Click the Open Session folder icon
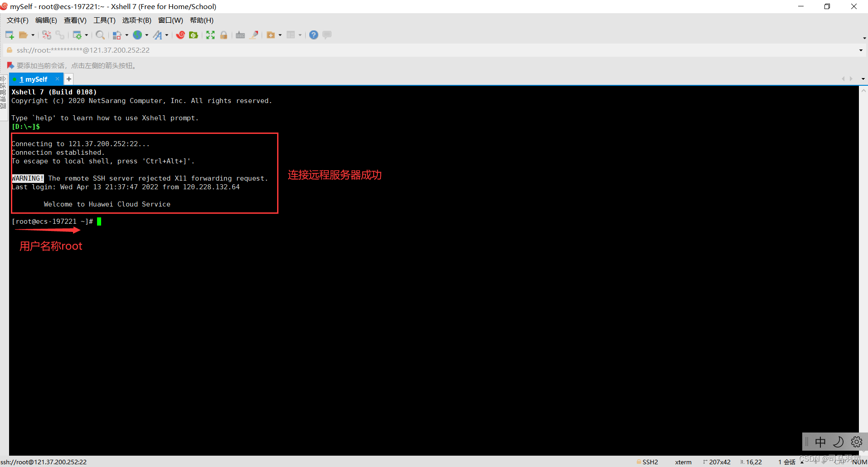 23,35
